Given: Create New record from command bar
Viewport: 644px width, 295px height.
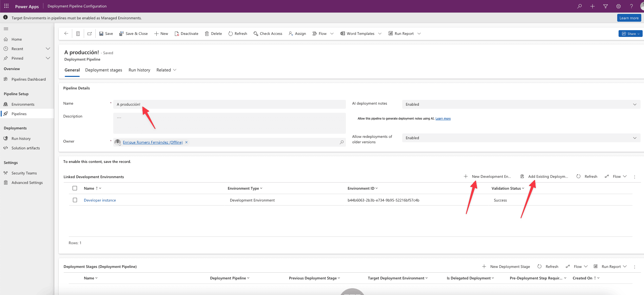Looking at the screenshot, I should (x=161, y=34).
